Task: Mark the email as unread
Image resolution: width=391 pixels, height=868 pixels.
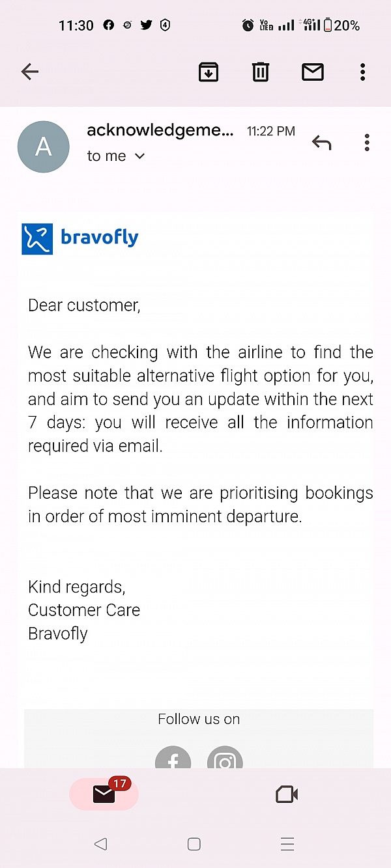Action: point(313,72)
